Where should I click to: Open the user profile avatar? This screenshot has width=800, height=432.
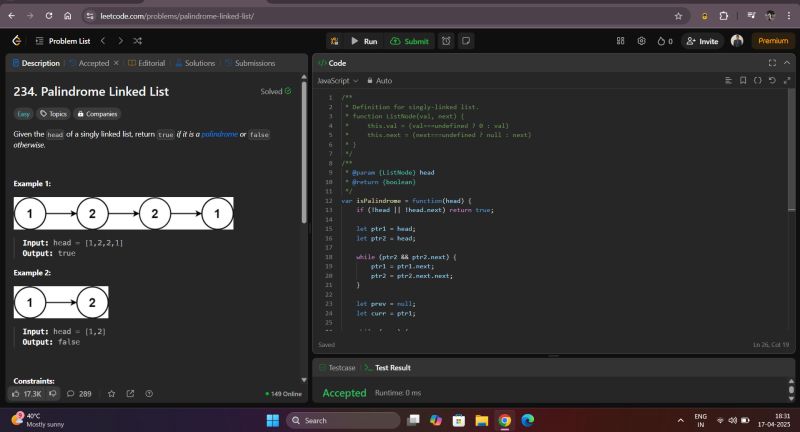tap(737, 41)
